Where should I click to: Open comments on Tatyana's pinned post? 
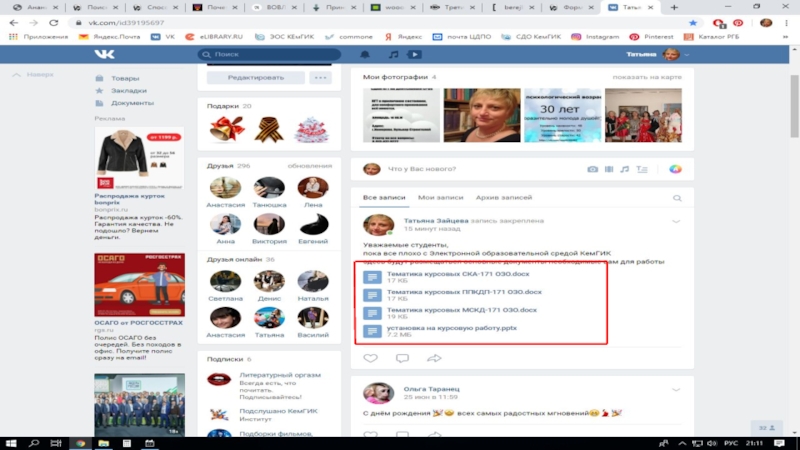tap(402, 357)
